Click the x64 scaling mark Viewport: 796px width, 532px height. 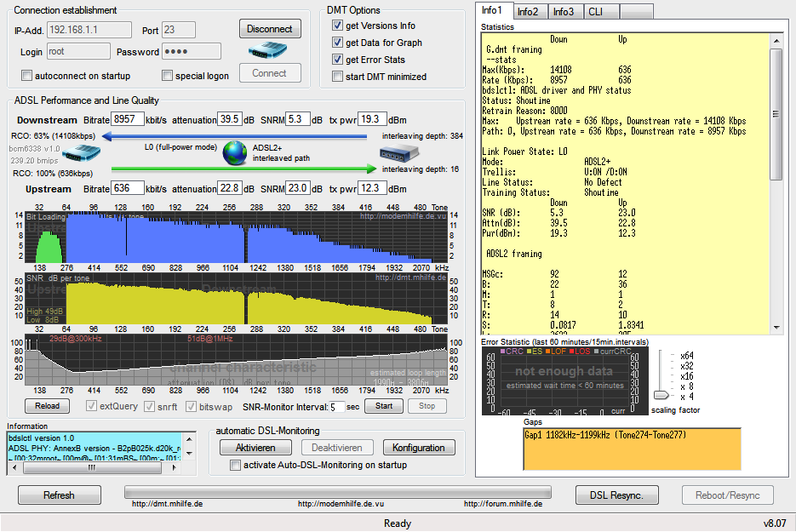687,356
